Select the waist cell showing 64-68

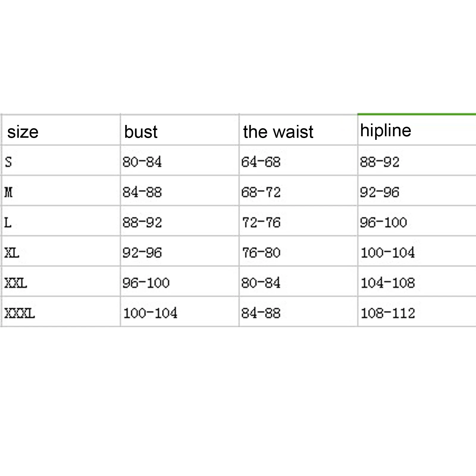tap(261, 162)
